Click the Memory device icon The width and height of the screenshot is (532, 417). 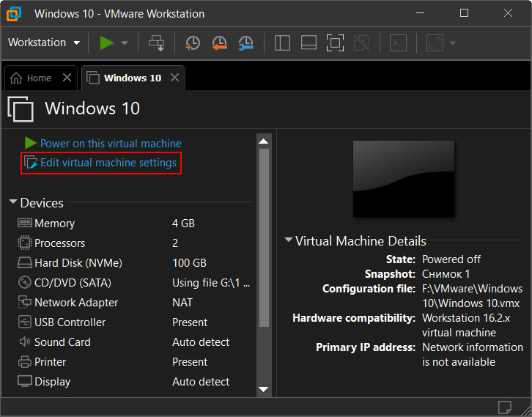24,223
